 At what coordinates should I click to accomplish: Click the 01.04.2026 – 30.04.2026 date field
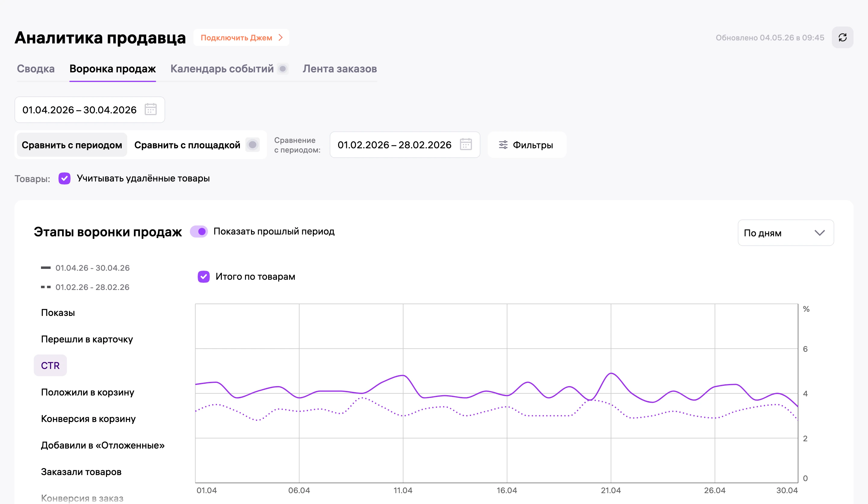[x=90, y=109]
